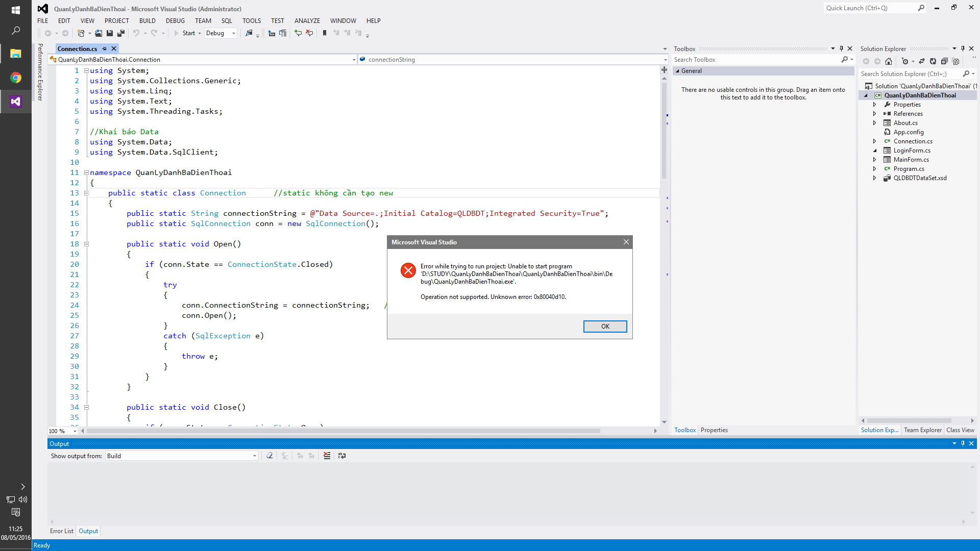The height and width of the screenshot is (551, 980).
Task: Close the Connection.cs tab
Action: (114, 48)
